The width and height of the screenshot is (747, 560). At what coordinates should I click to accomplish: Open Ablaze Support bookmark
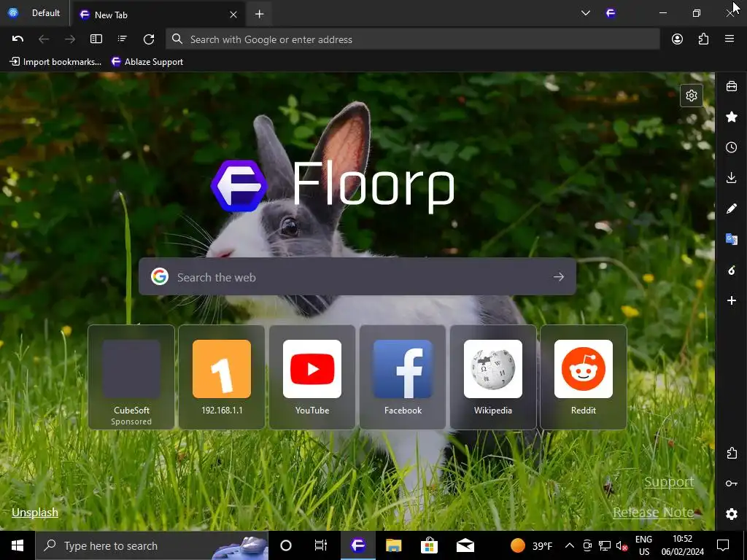(x=147, y=62)
